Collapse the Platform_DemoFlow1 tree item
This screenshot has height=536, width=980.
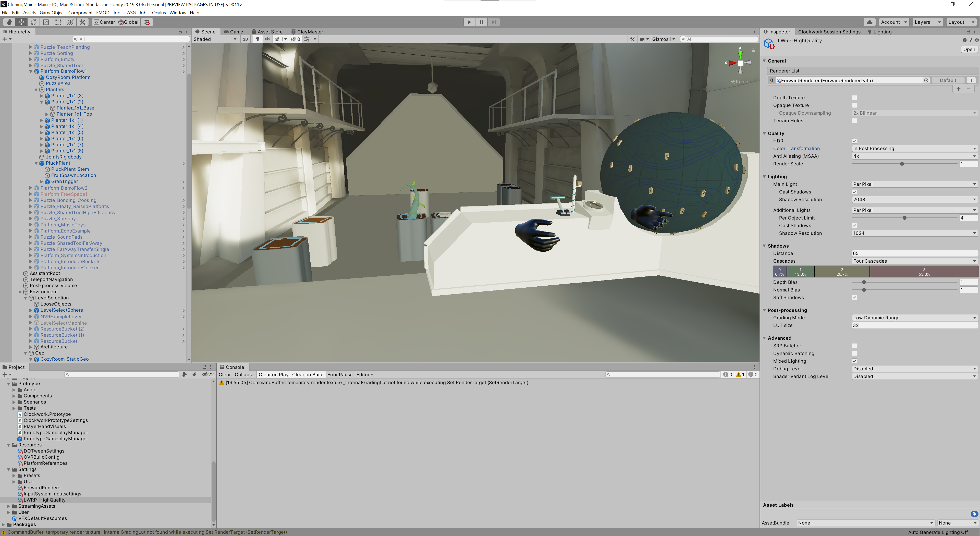tap(31, 71)
